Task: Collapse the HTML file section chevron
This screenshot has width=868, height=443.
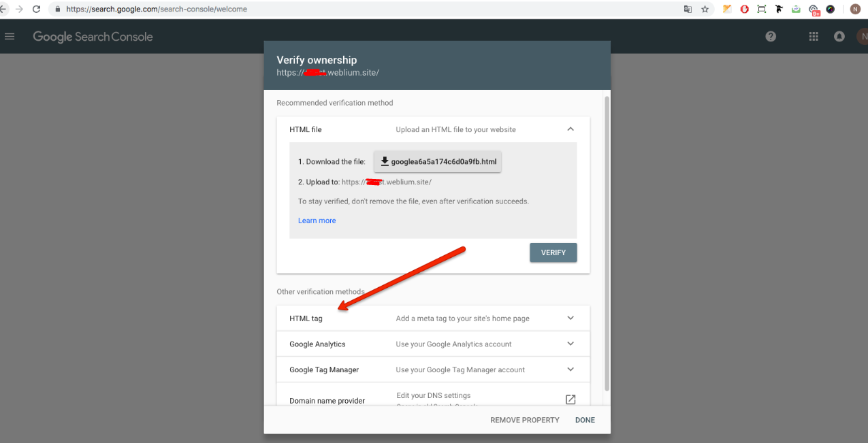Action: [570, 129]
